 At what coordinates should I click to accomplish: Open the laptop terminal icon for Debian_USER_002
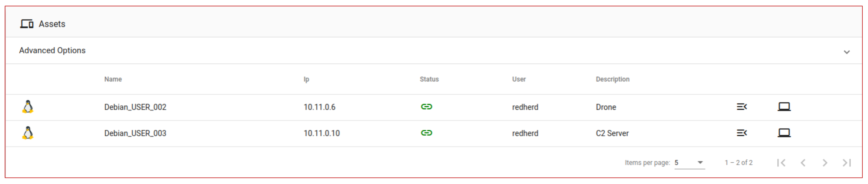tap(784, 107)
